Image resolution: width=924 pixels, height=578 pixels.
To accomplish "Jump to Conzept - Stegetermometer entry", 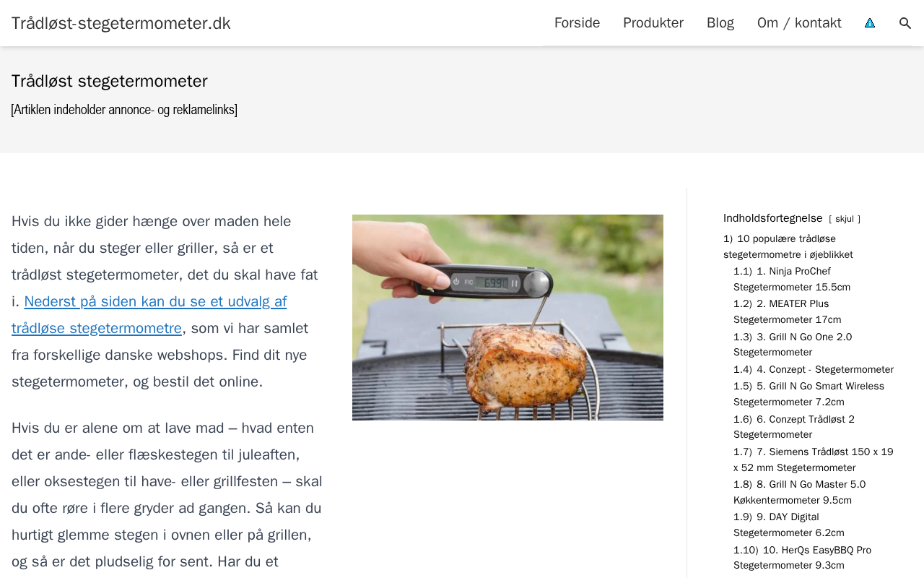I will (814, 369).
